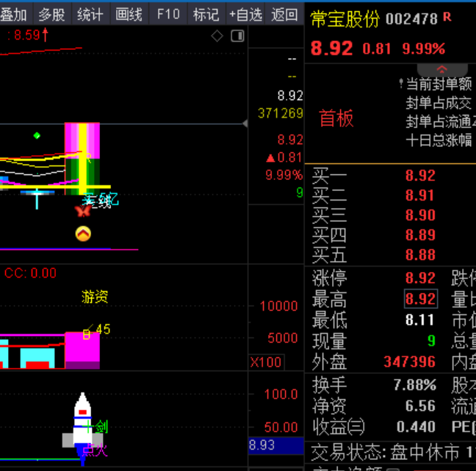The image size is (476, 471).
Task: Click the price axis arrow marker
Action: pos(245,123)
